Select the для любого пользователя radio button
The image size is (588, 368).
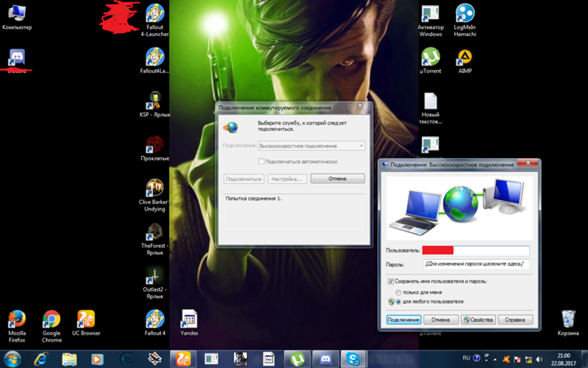398,302
